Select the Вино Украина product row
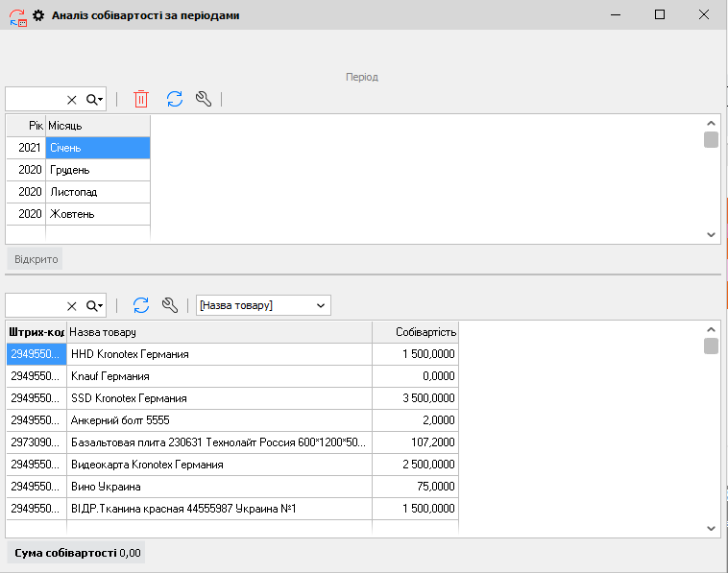The width and height of the screenshot is (728, 573). tap(218, 487)
